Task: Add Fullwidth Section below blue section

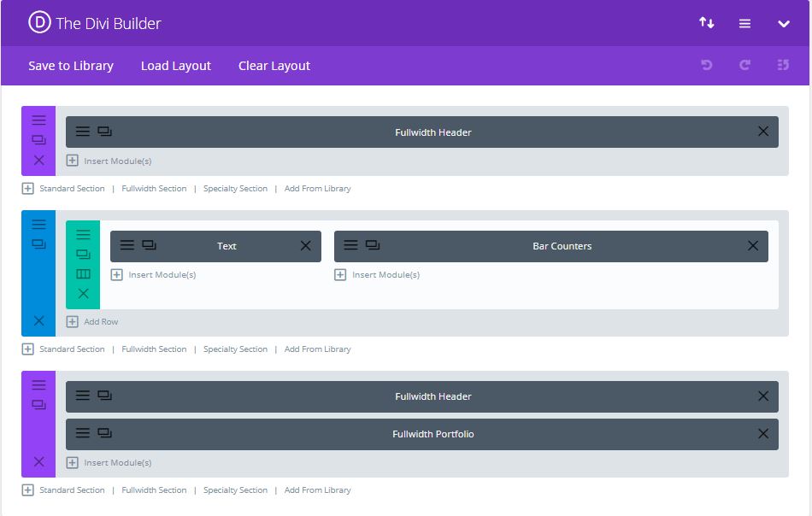Action: click(x=154, y=349)
